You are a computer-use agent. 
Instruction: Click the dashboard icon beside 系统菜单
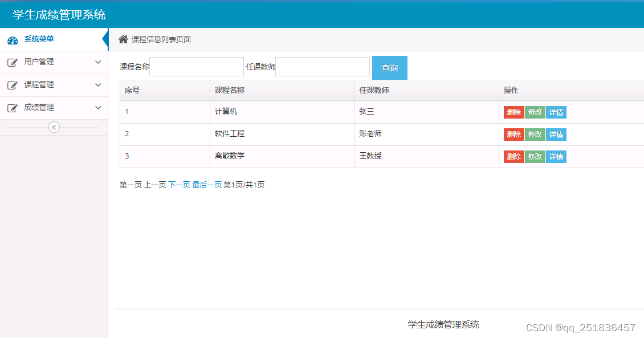pyautogui.click(x=13, y=40)
